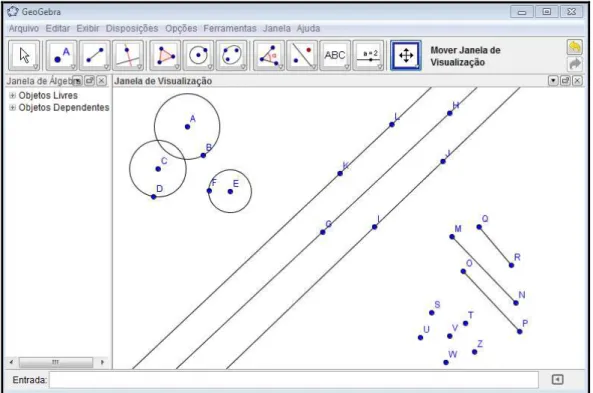This screenshot has height=393, width=593.
Task: Detach the Janela de Álgebra panel
Action: pyautogui.click(x=90, y=81)
